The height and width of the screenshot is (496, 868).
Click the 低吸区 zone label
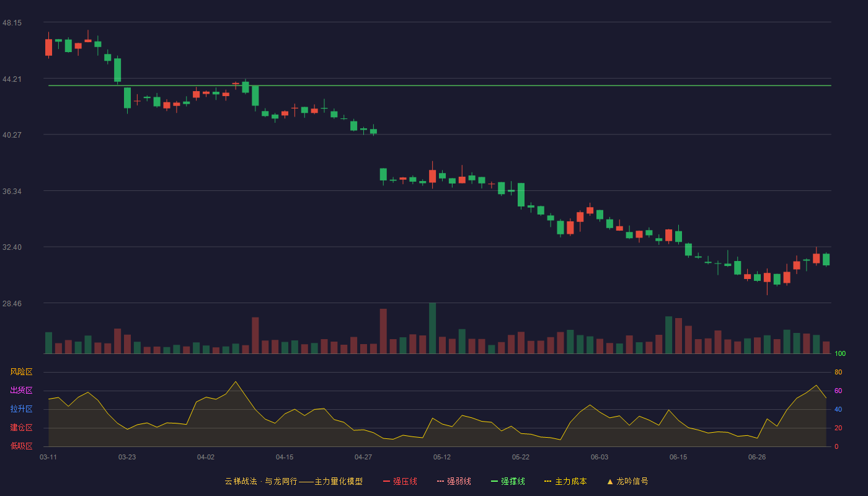tap(21, 446)
